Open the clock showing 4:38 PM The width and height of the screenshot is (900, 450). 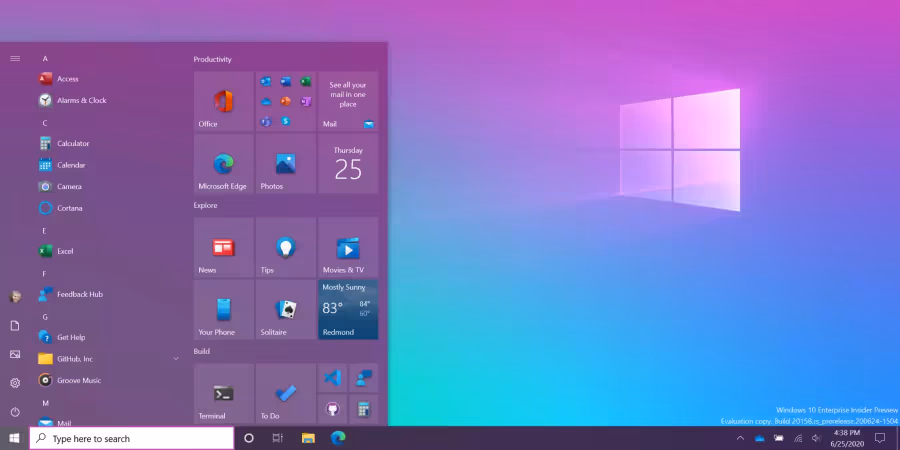(x=847, y=439)
